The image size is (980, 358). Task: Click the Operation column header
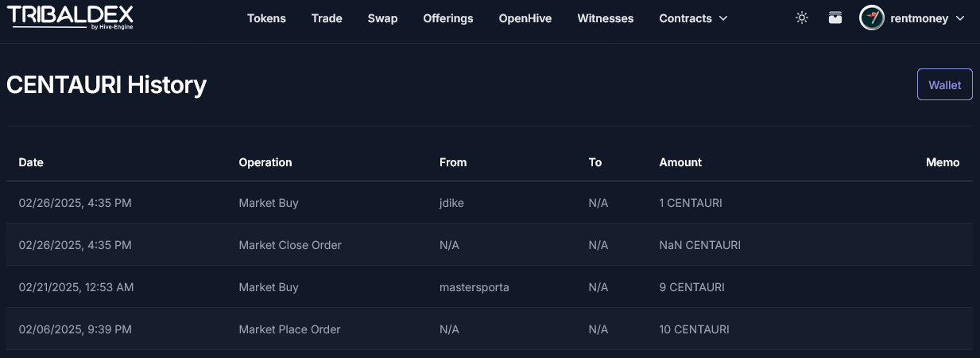(265, 162)
